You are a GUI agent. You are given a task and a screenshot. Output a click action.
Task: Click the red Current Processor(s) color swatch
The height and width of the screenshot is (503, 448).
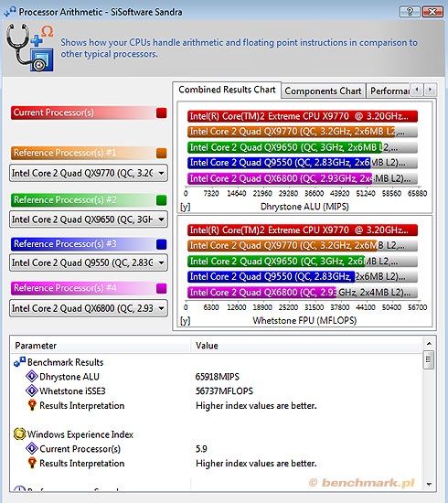click(x=162, y=112)
